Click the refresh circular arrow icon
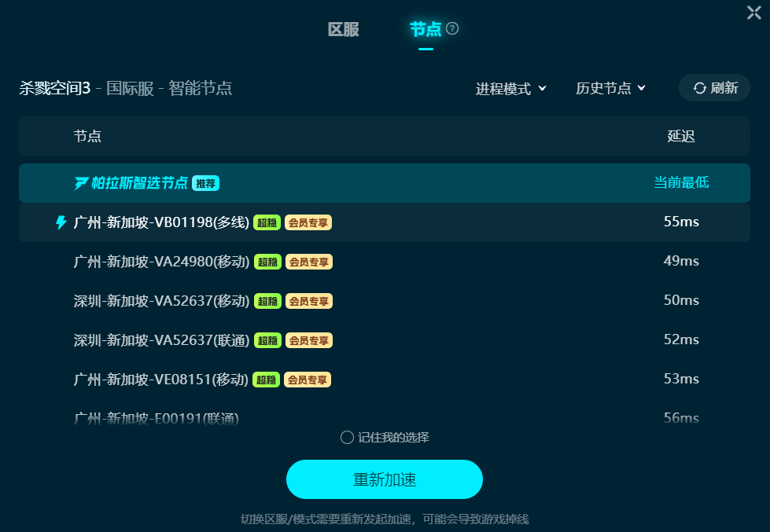Screen dimensions: 770x532 click(x=699, y=88)
